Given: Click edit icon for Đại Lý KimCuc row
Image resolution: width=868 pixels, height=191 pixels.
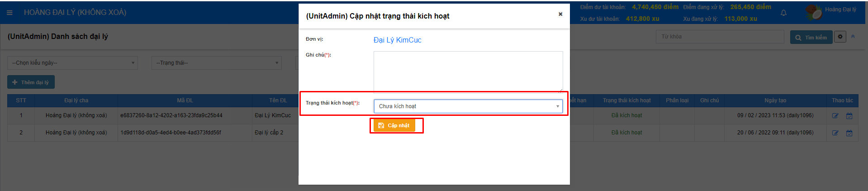Looking at the screenshot, I should 835,116.
